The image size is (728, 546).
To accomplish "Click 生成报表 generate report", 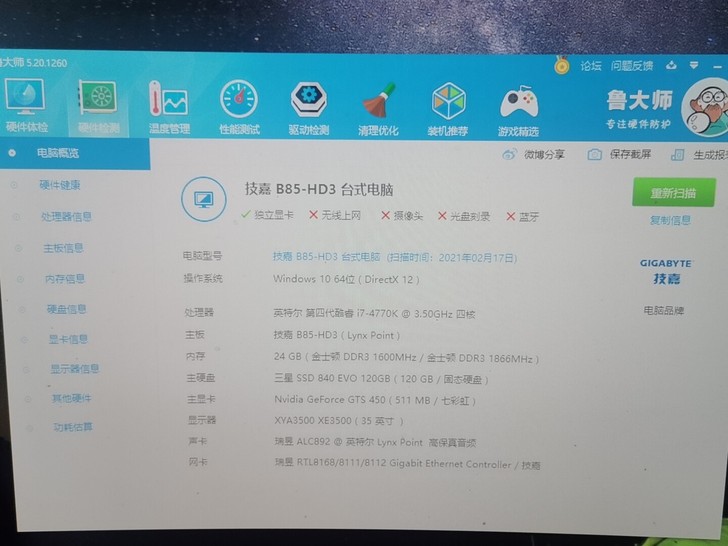I will [x=700, y=155].
